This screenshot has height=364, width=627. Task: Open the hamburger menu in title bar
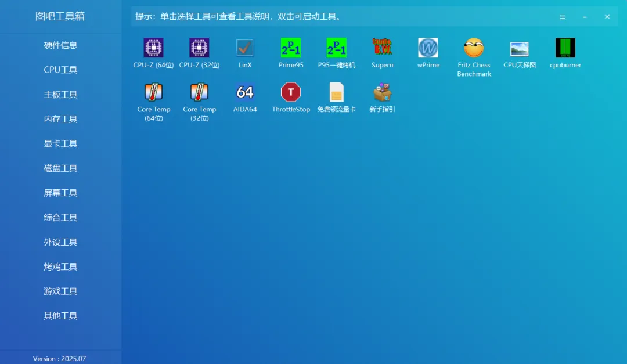(562, 17)
